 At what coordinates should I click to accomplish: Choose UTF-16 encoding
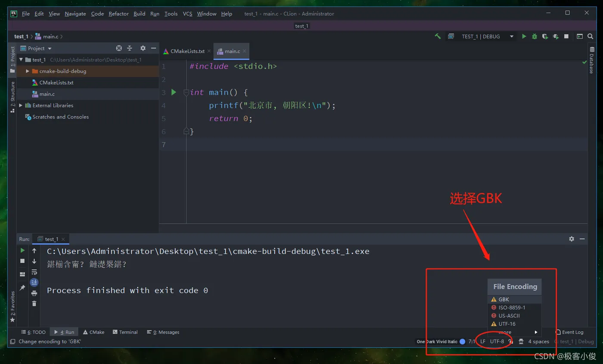click(x=514, y=324)
